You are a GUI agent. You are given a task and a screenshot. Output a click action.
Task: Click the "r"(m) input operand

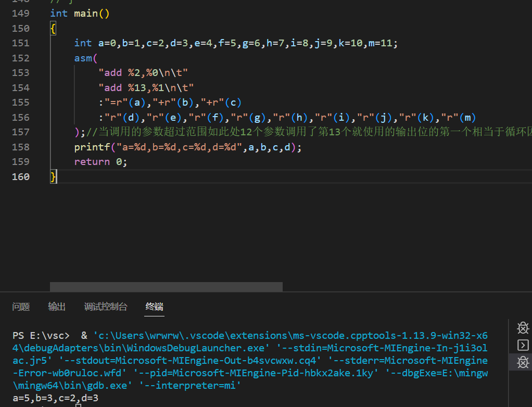459,117
